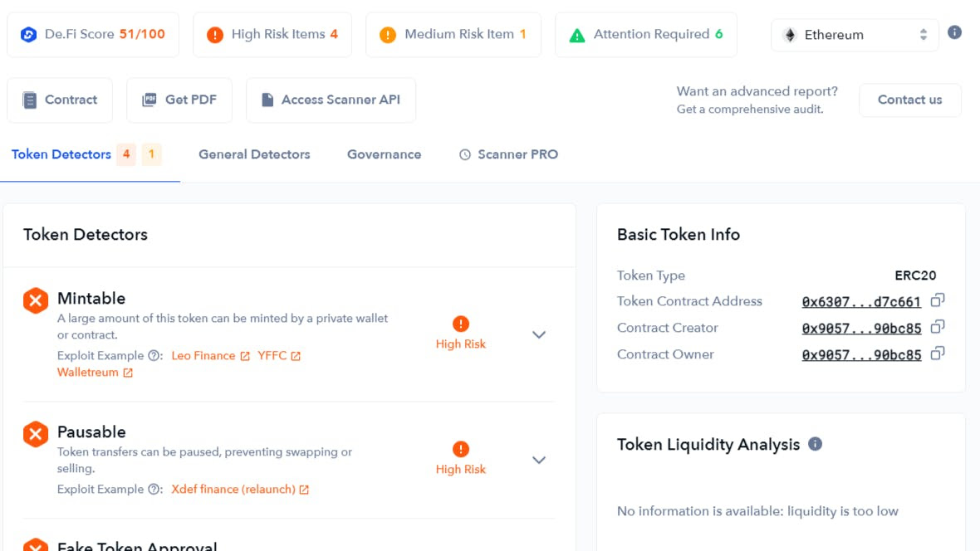Image resolution: width=980 pixels, height=551 pixels.
Task: Click the info icon beside the network selector
Action: point(955,33)
